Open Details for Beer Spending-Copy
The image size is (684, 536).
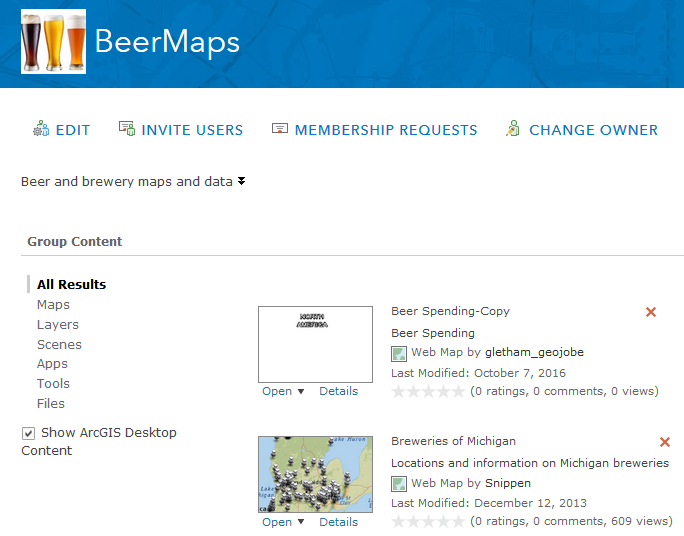tap(338, 391)
